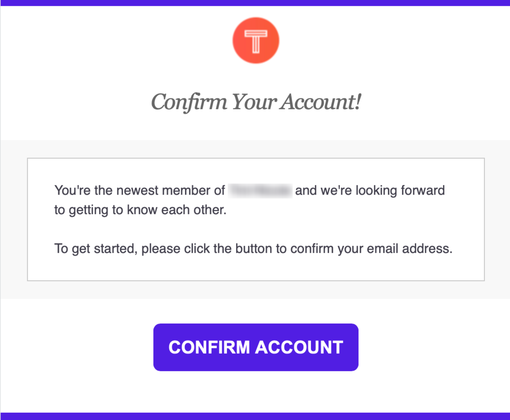Click the purple top banner bar

tap(255, 3)
